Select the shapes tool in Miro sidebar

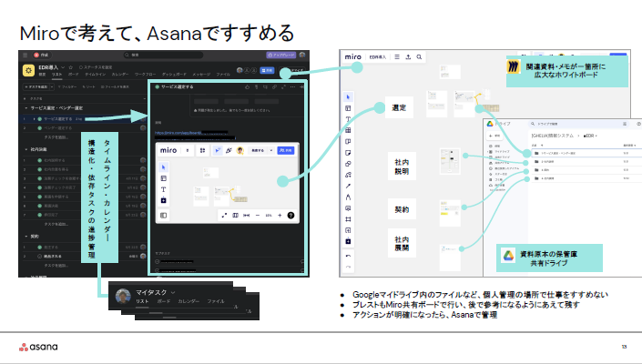click(x=348, y=164)
